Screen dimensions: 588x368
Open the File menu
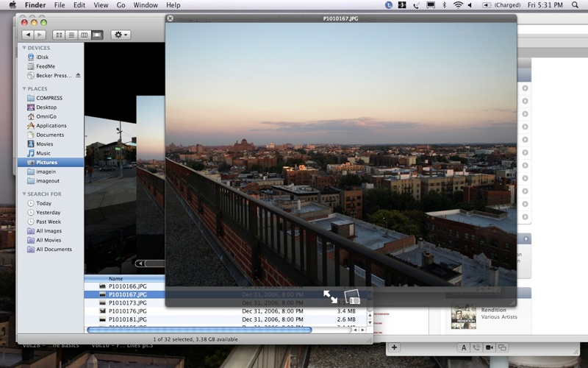pos(60,5)
